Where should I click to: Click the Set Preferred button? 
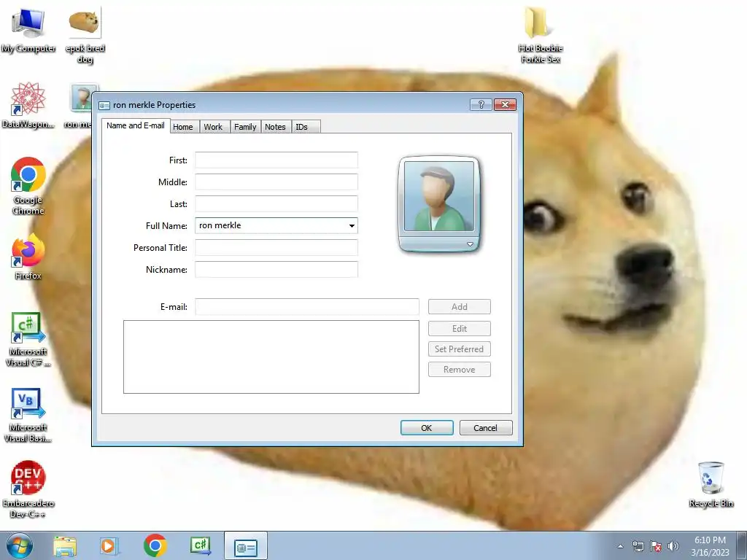[460, 349]
